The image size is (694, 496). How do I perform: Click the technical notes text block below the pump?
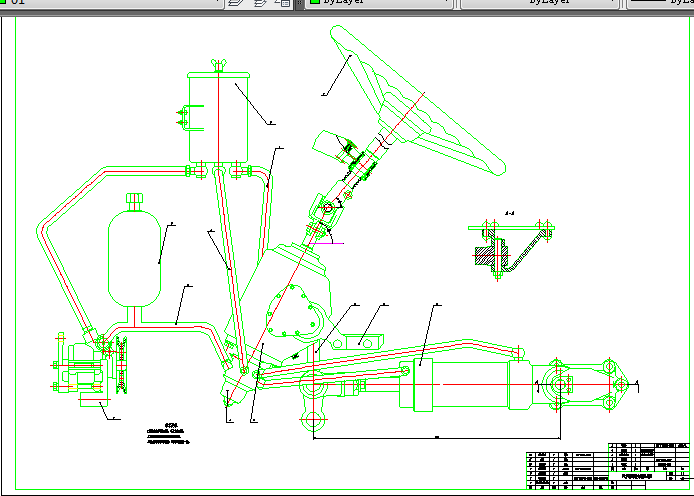click(168, 434)
